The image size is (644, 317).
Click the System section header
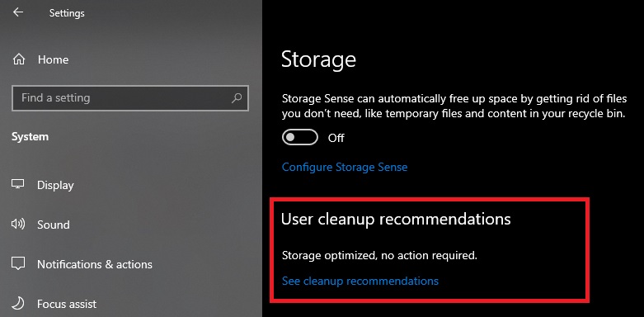tap(30, 137)
